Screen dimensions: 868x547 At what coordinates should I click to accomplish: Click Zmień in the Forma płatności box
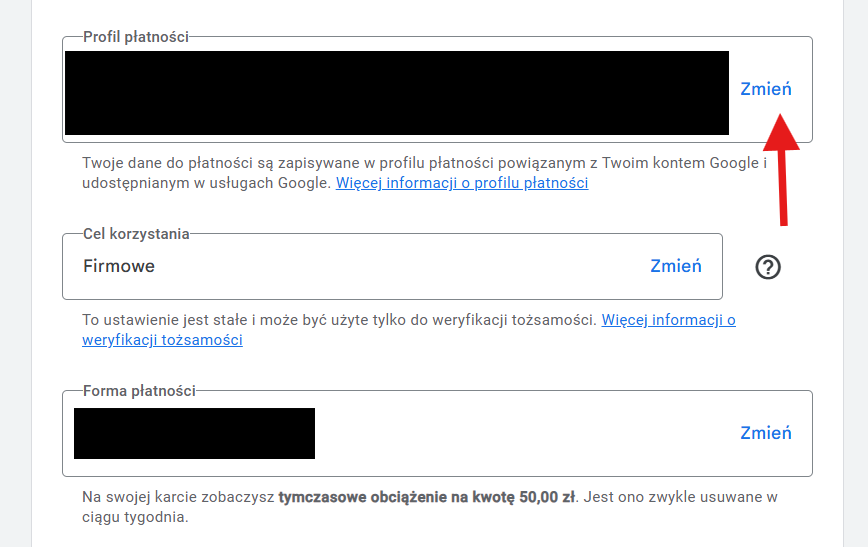766,432
